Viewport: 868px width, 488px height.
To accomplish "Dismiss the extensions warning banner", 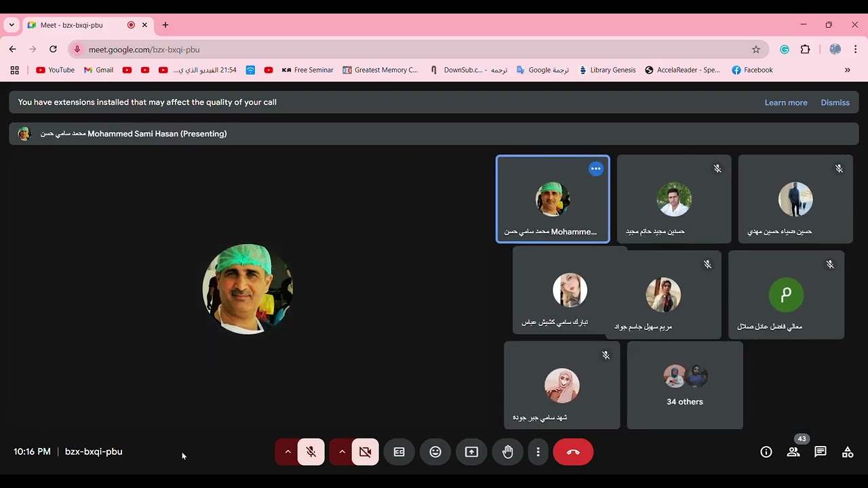I will coord(835,102).
